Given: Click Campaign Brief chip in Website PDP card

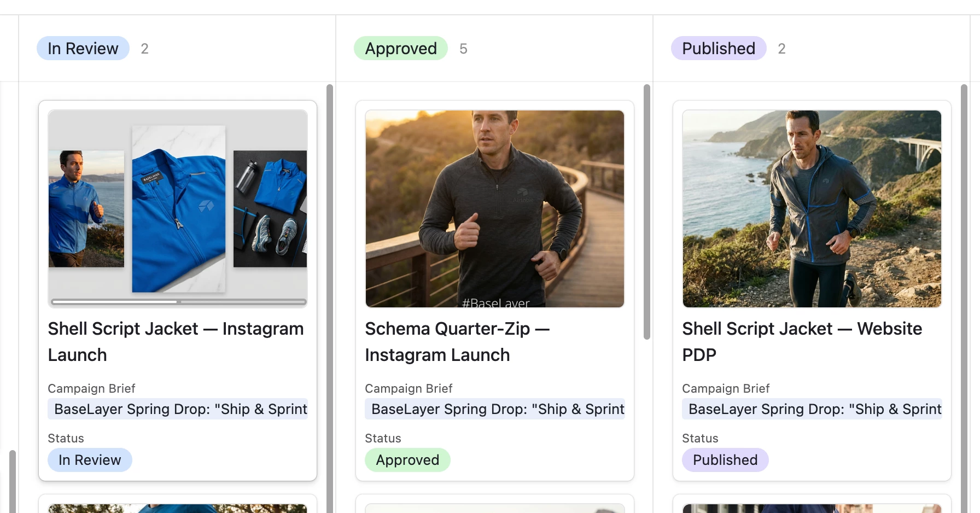Looking at the screenshot, I should click(x=812, y=409).
